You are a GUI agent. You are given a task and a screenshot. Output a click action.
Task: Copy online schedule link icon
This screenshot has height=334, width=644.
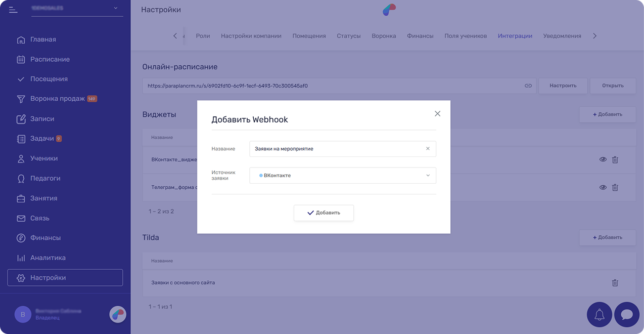tap(528, 86)
